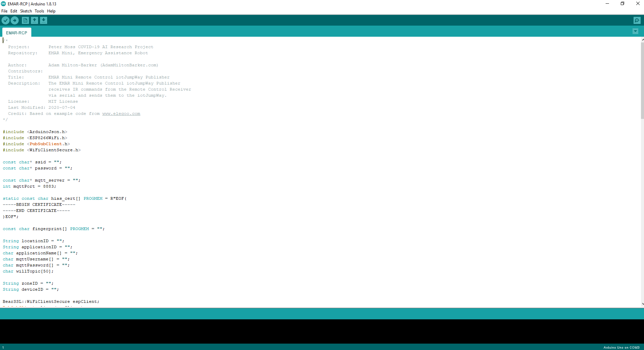Click the 'String deviceID' line

pos(31,290)
